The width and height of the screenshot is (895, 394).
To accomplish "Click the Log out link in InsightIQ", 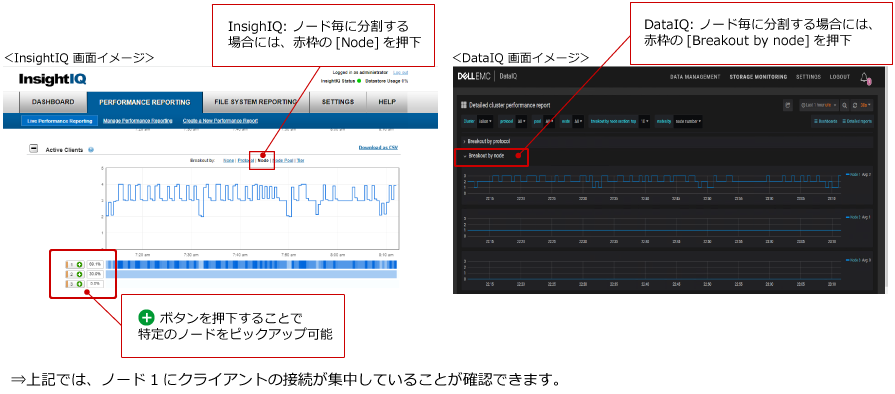I will point(401,73).
